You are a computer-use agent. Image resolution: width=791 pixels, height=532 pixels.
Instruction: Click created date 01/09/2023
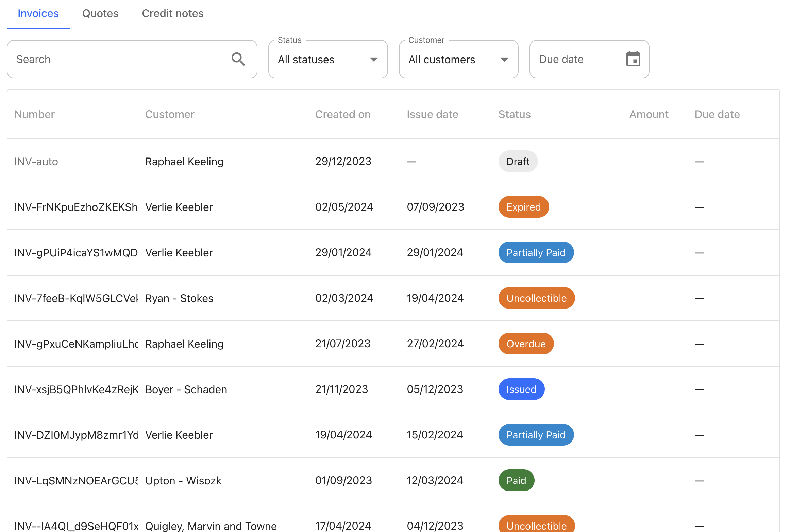343,480
